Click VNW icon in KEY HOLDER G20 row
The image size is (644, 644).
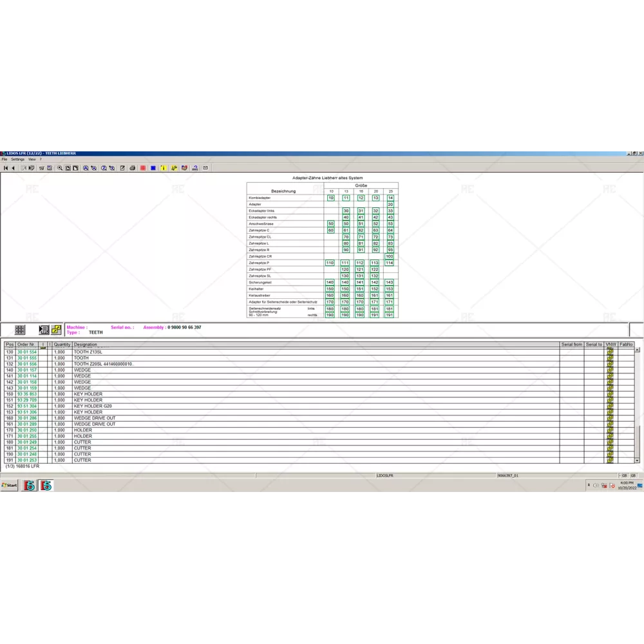click(x=610, y=406)
